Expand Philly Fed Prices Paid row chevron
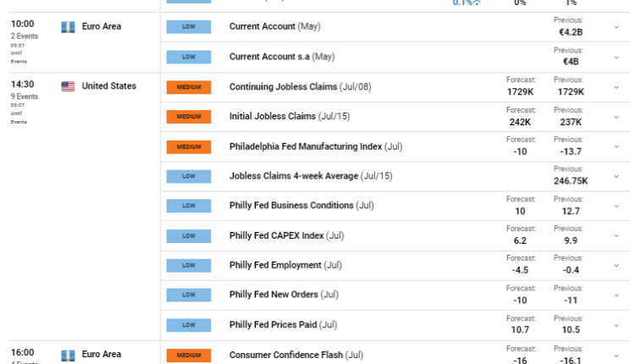Image resolution: width=635 pixels, height=364 pixels. click(616, 324)
